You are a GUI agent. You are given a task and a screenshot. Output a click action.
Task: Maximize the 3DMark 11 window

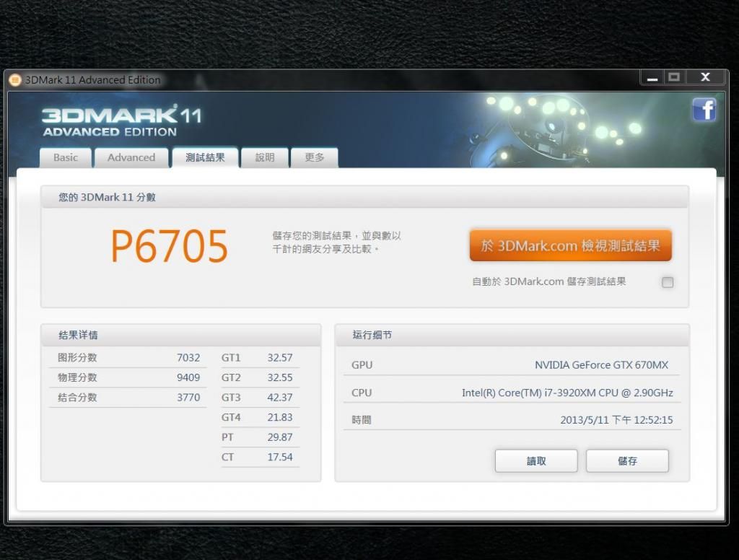tap(675, 77)
